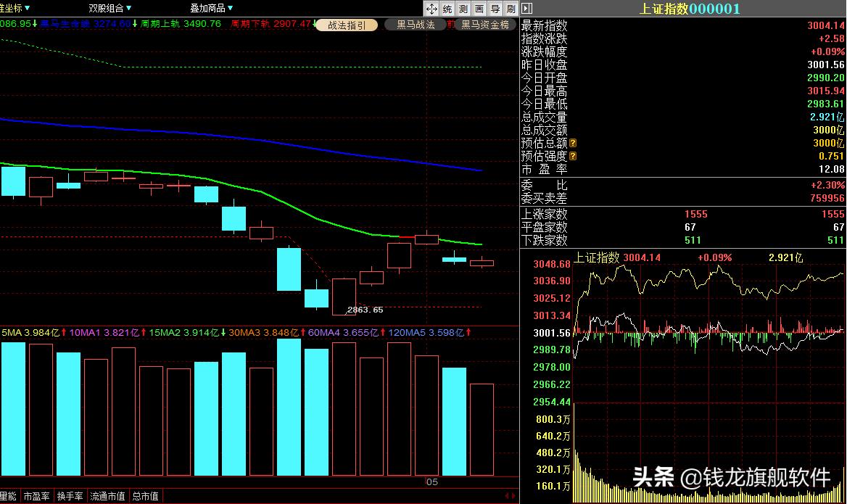Click the 测 measure toolbar icon

[x=463, y=9]
